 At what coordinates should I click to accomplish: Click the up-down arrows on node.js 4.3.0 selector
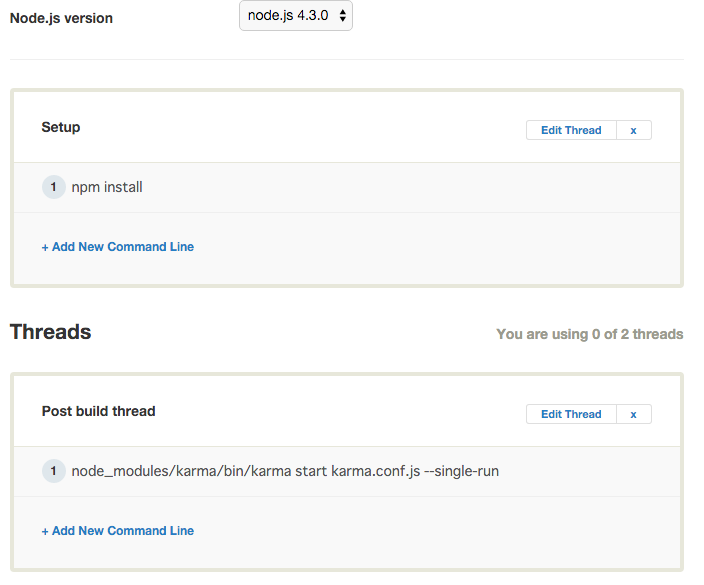[343, 16]
